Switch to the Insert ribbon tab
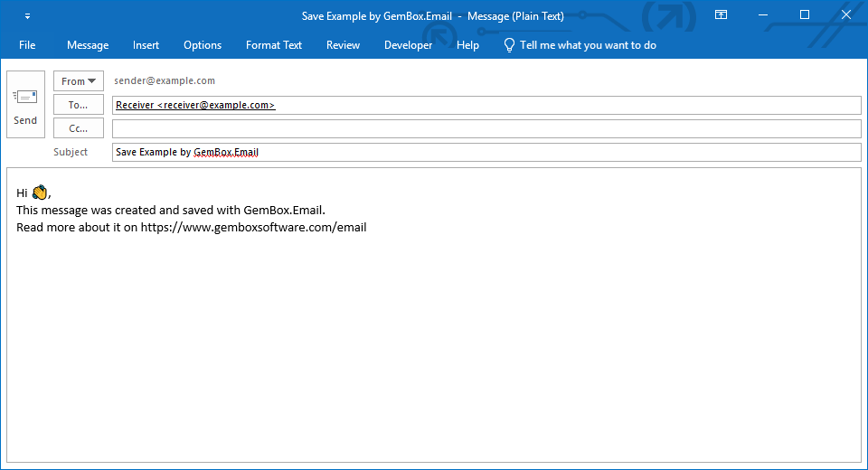 [146, 45]
